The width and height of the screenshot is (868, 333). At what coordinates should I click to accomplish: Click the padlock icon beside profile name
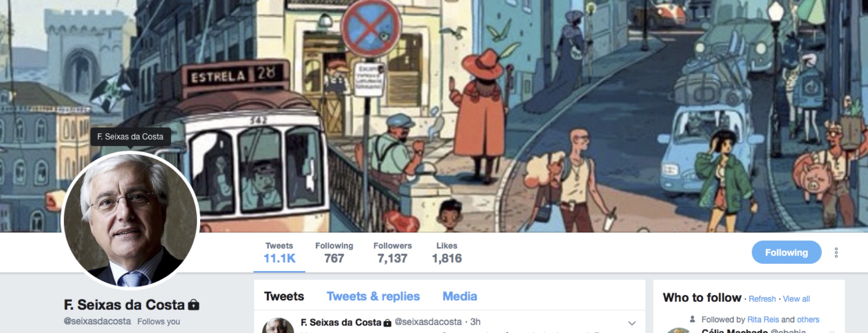pos(194,305)
